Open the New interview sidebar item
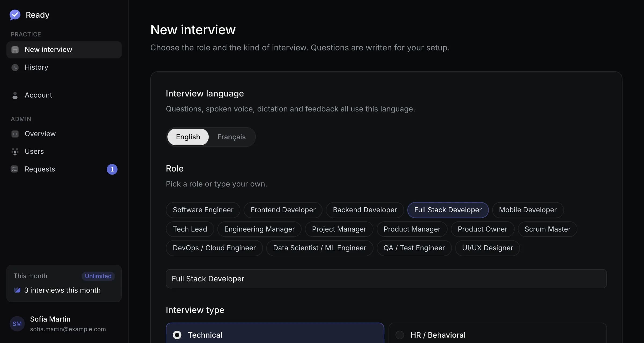Screen dimensions: 644x343 pos(64,50)
